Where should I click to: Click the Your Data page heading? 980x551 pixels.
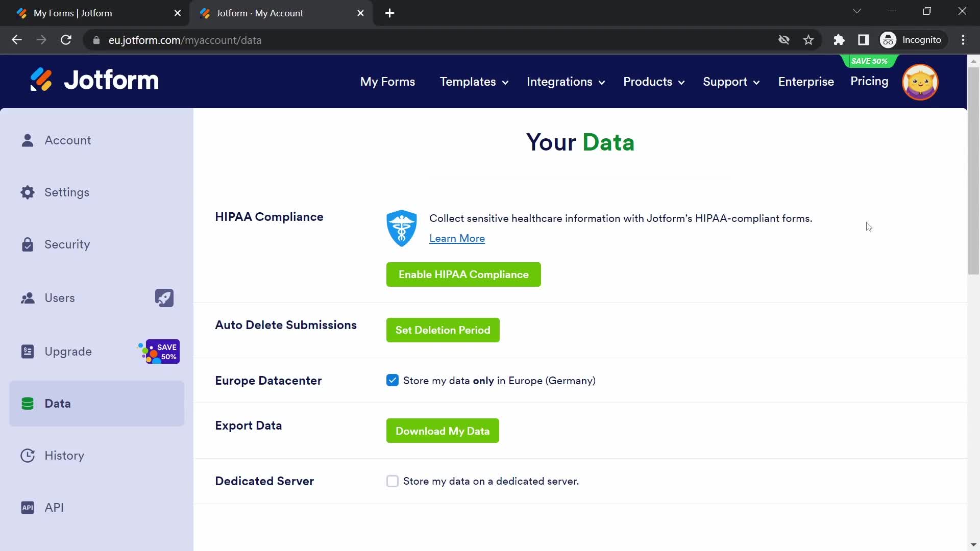point(580,142)
